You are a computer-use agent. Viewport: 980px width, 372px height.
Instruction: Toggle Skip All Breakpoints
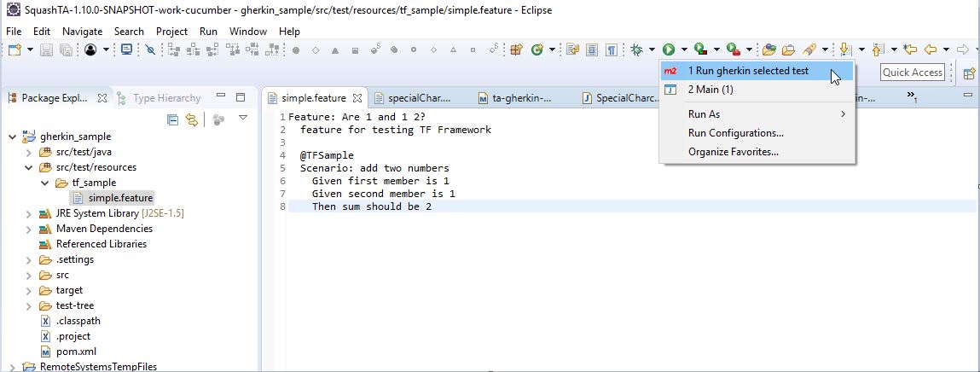tap(150, 49)
